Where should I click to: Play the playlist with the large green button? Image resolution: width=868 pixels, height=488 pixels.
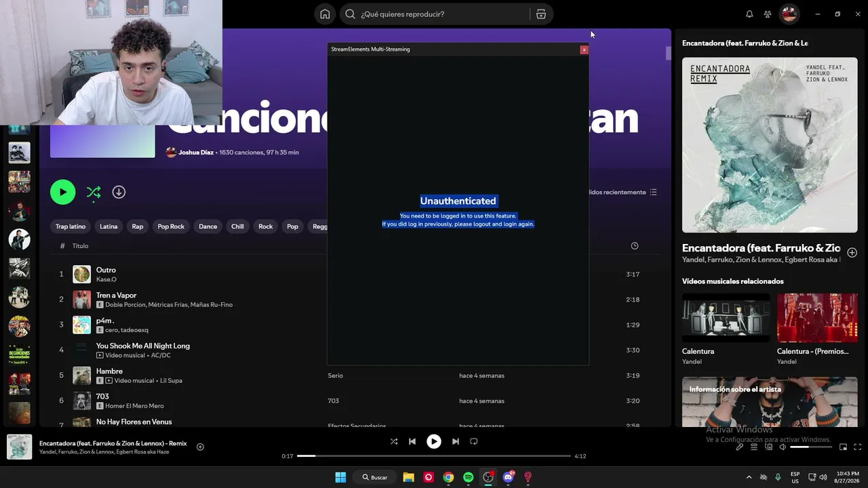click(x=63, y=192)
